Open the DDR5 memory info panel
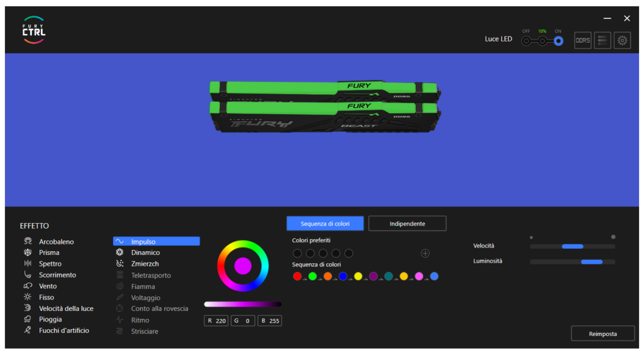Viewport: 644px width, 353px height. click(x=582, y=40)
